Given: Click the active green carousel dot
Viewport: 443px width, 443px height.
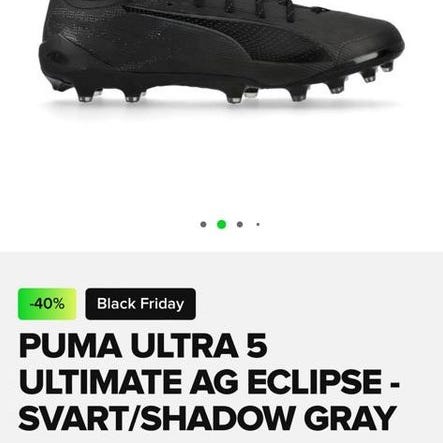Looking at the screenshot, I should [x=221, y=224].
